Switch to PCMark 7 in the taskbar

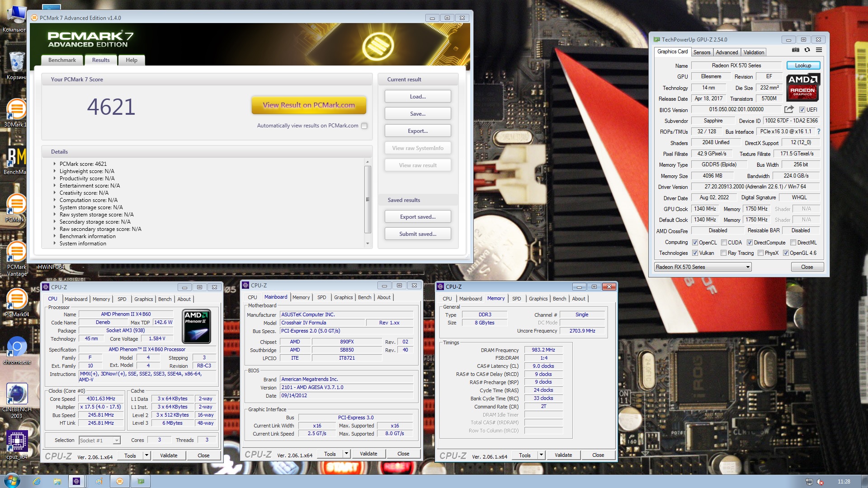120,481
